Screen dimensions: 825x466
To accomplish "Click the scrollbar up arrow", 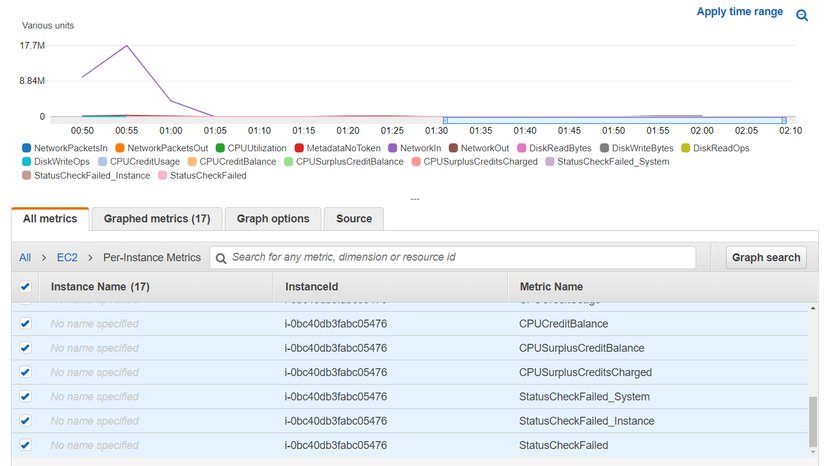I will pyautogui.click(x=813, y=308).
